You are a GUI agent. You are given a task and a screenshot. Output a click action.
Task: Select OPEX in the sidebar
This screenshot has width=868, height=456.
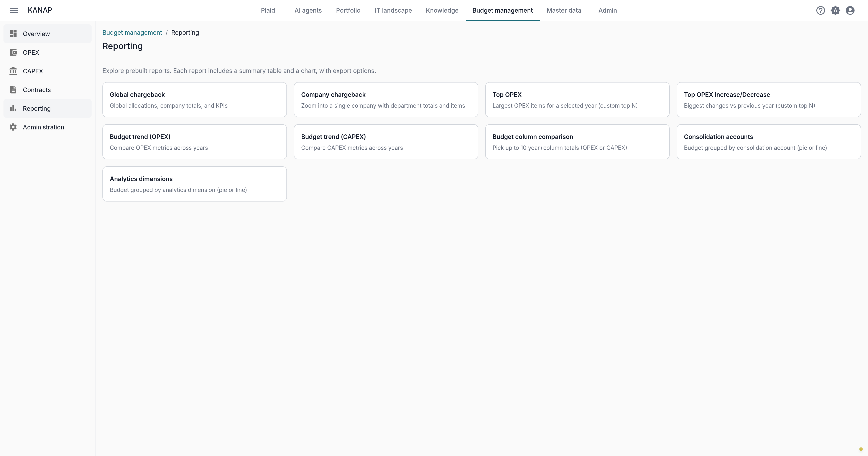48,52
